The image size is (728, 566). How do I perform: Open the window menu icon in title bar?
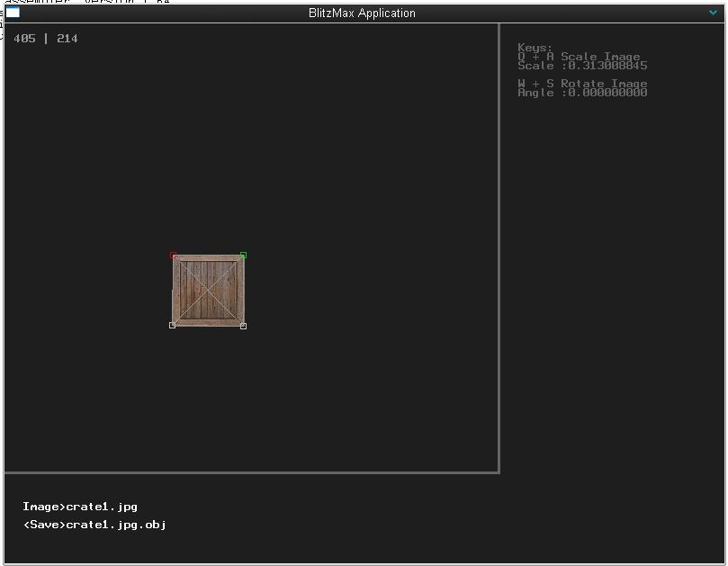coord(13,13)
